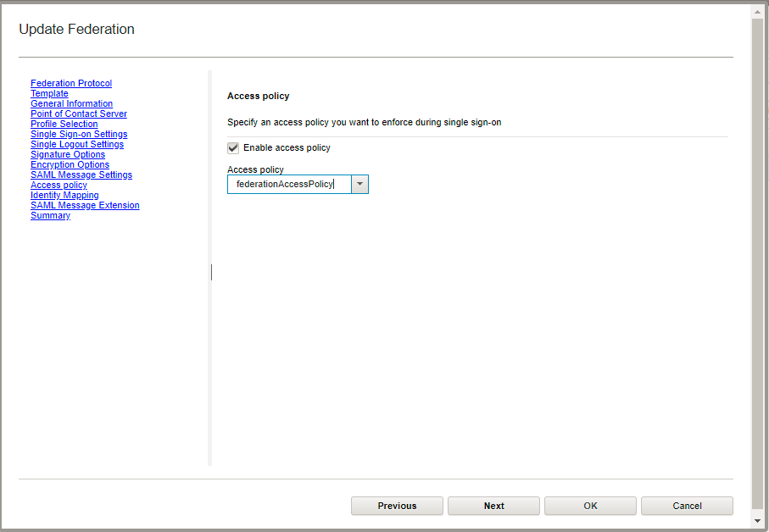Open the Federation Protocol settings page

point(70,83)
